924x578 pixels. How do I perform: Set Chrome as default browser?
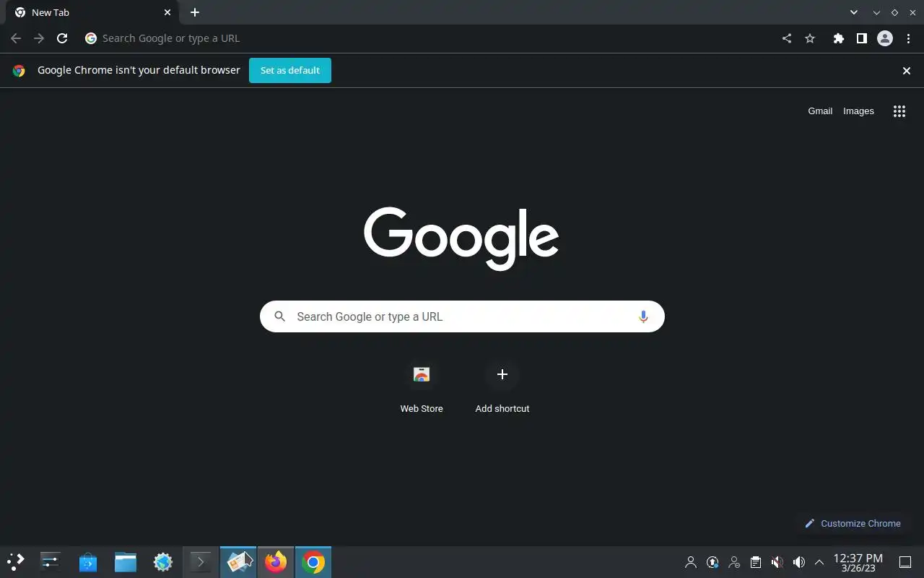coord(290,70)
